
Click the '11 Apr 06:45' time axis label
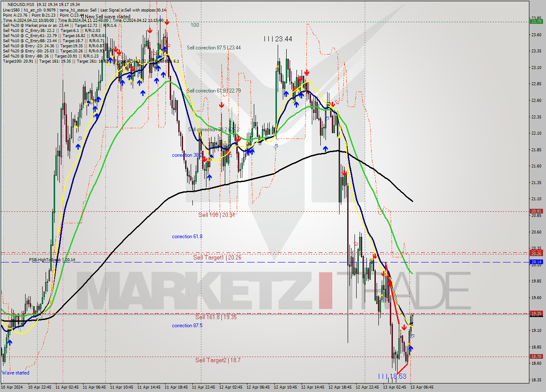pyautogui.click(x=95, y=387)
